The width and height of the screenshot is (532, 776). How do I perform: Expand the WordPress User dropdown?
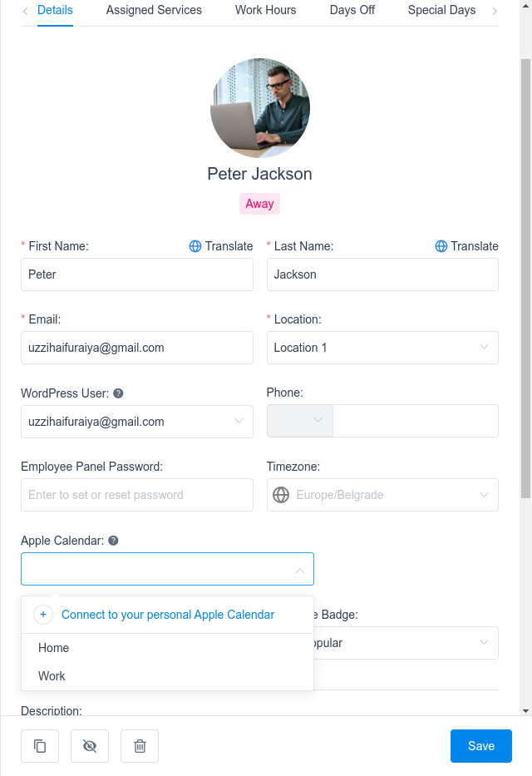tap(137, 422)
